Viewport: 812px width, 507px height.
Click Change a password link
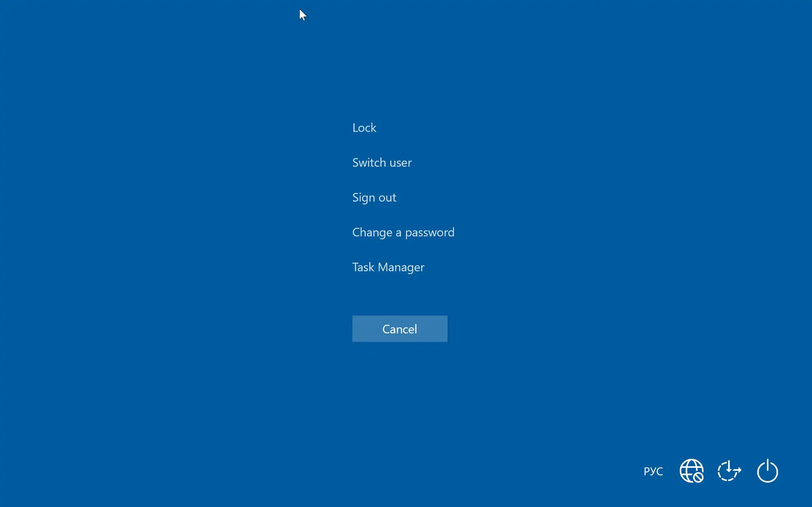click(x=403, y=232)
